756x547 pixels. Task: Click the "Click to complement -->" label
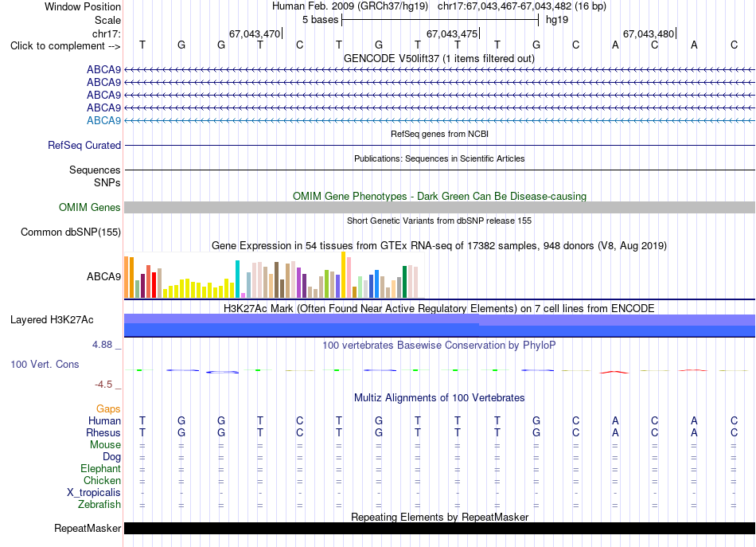click(65, 46)
